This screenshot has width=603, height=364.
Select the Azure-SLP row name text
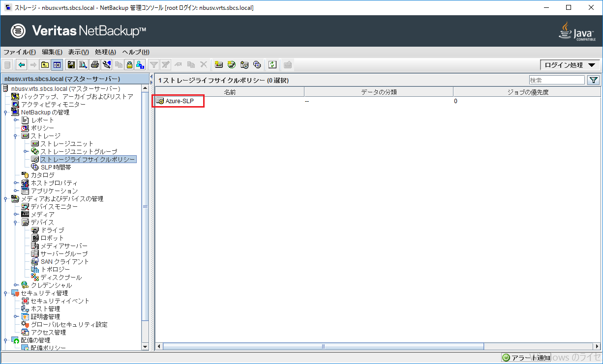(x=180, y=101)
